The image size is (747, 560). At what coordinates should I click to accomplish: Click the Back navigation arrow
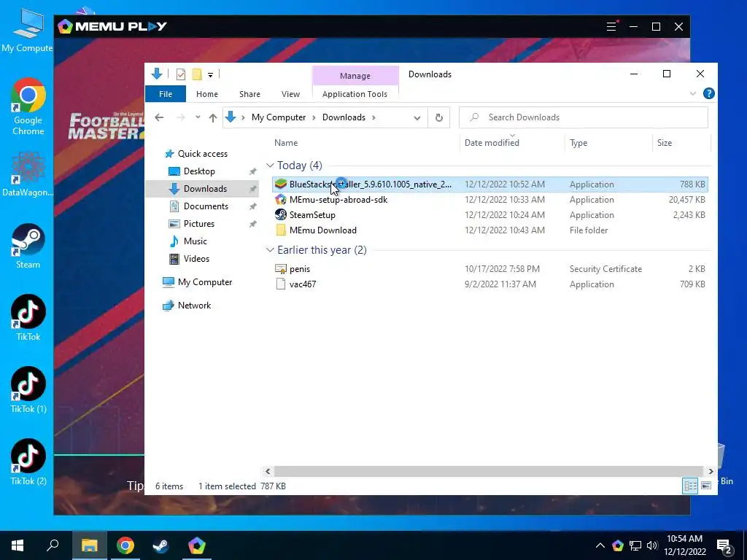159,117
